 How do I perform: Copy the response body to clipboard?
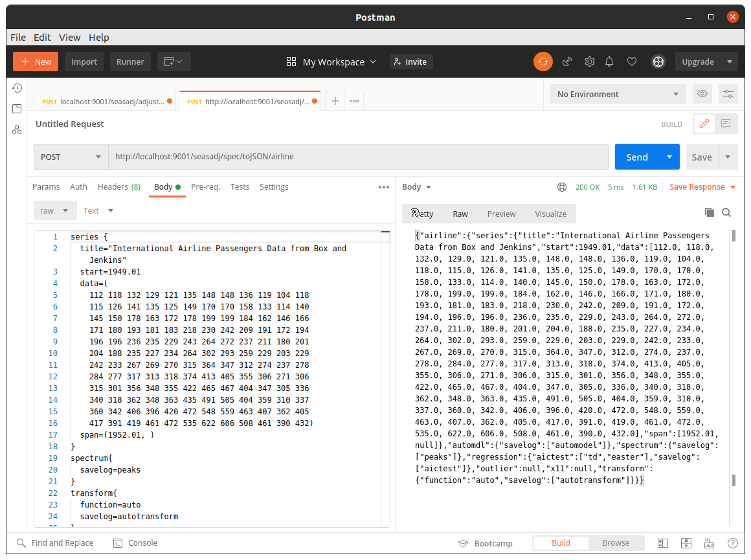(710, 213)
